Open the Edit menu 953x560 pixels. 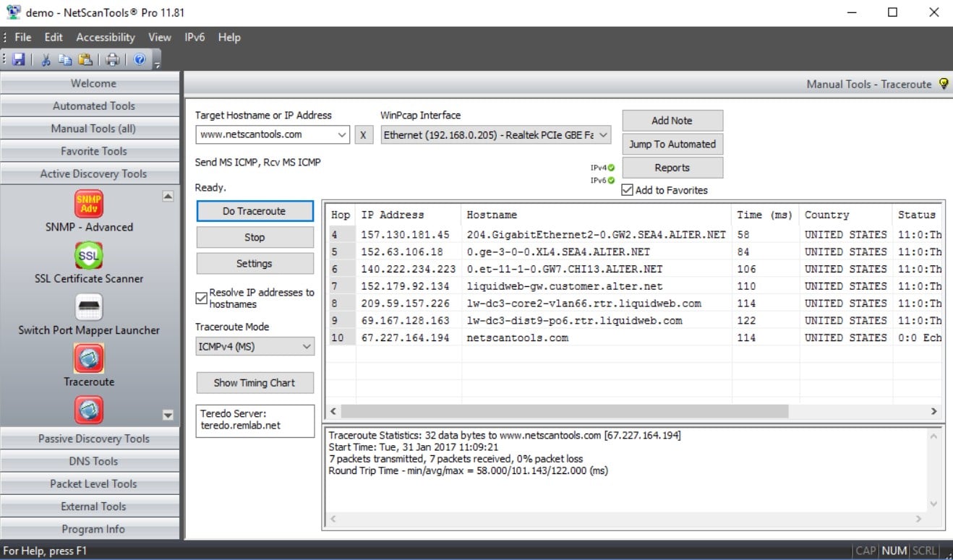click(54, 38)
